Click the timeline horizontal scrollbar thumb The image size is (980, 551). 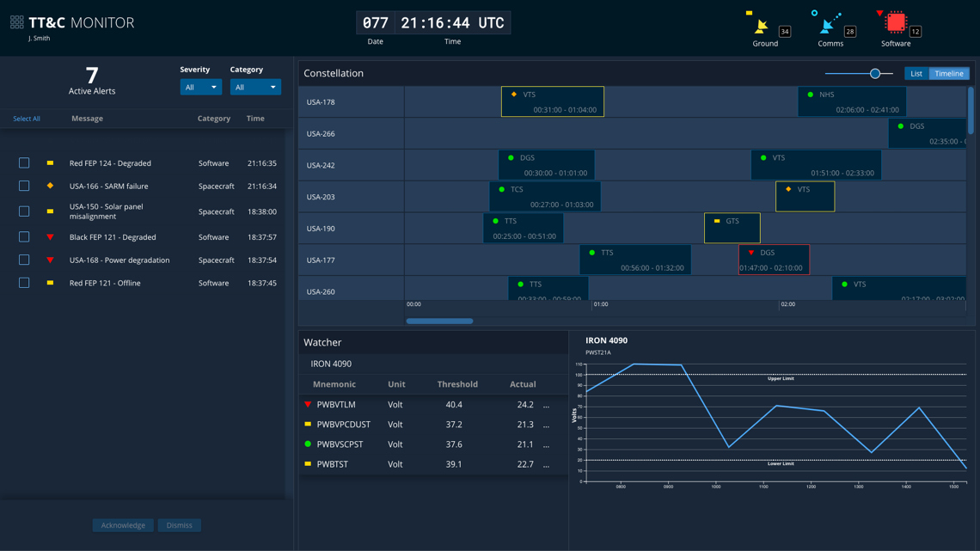point(439,321)
